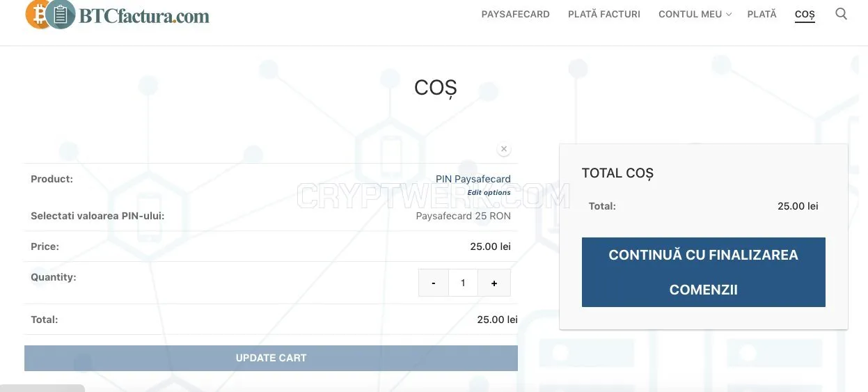Open the Contul Meu menu
Image resolution: width=868 pixels, height=392 pixels.
pyautogui.click(x=691, y=14)
